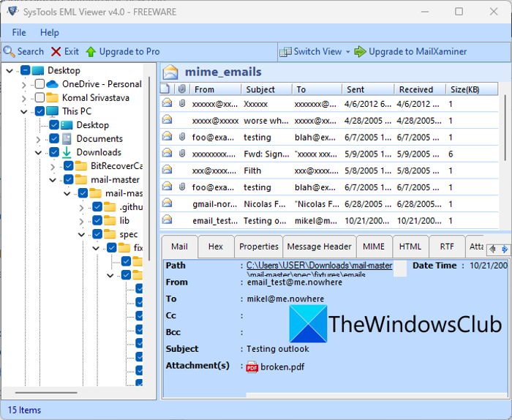
Task: Switch to the Properties tab
Action: [x=259, y=247]
